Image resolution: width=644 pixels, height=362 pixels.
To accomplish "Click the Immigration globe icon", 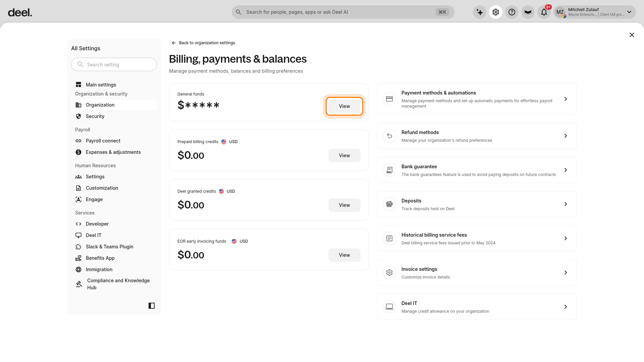I will pyautogui.click(x=78, y=269).
